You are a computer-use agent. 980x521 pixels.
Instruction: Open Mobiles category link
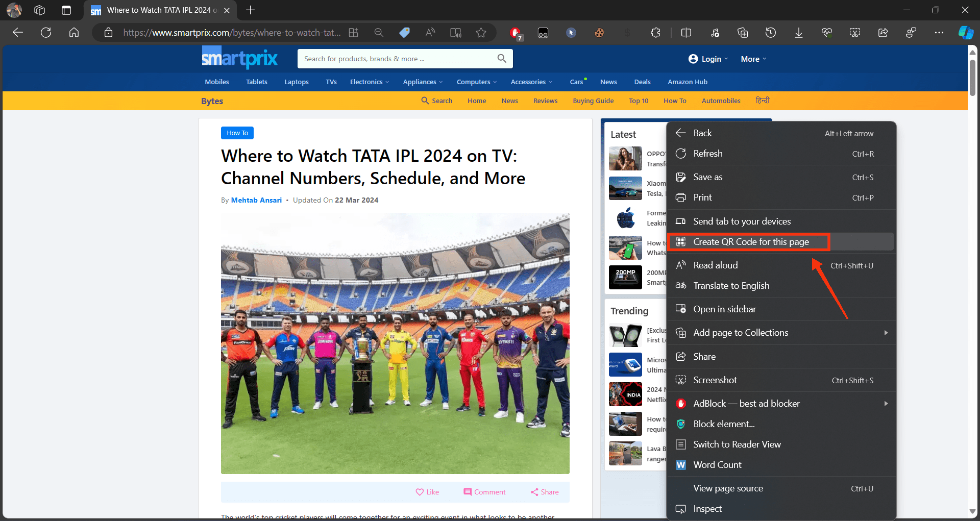point(217,82)
